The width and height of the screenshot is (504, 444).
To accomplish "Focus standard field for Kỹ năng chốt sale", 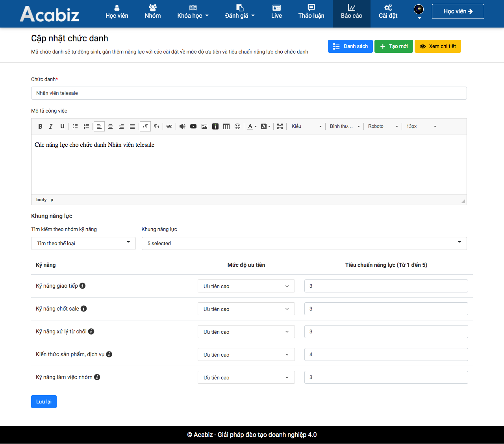I will 386,309.
